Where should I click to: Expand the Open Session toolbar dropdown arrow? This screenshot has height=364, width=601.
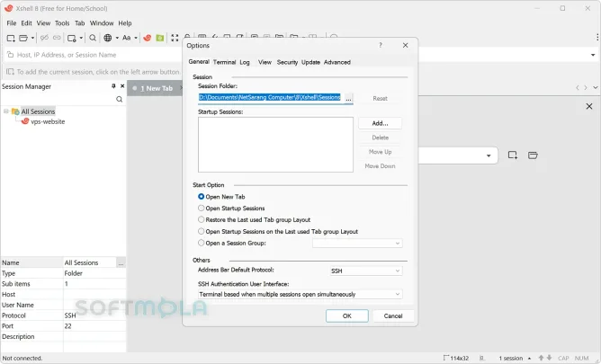point(32,38)
